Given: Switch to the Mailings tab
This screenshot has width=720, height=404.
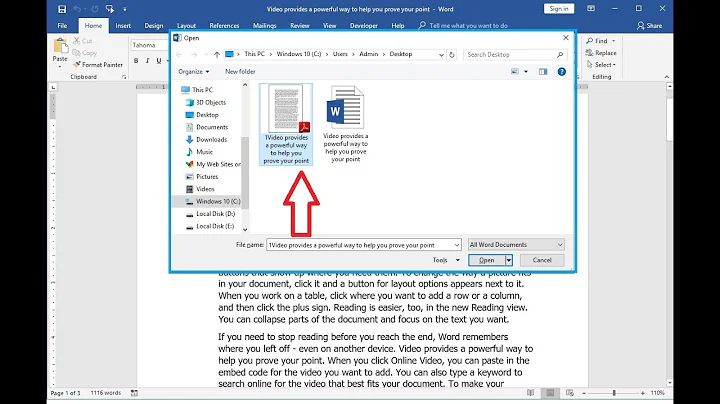Looking at the screenshot, I should click(264, 26).
